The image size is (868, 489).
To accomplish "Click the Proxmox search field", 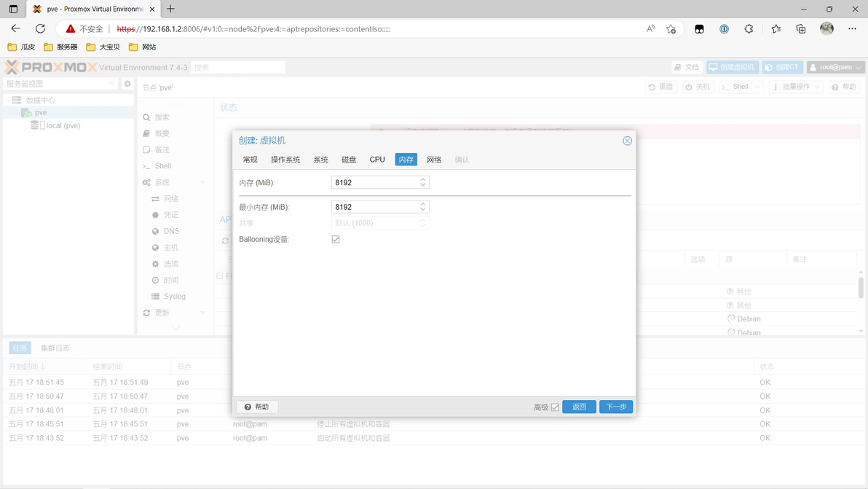I will pos(238,68).
